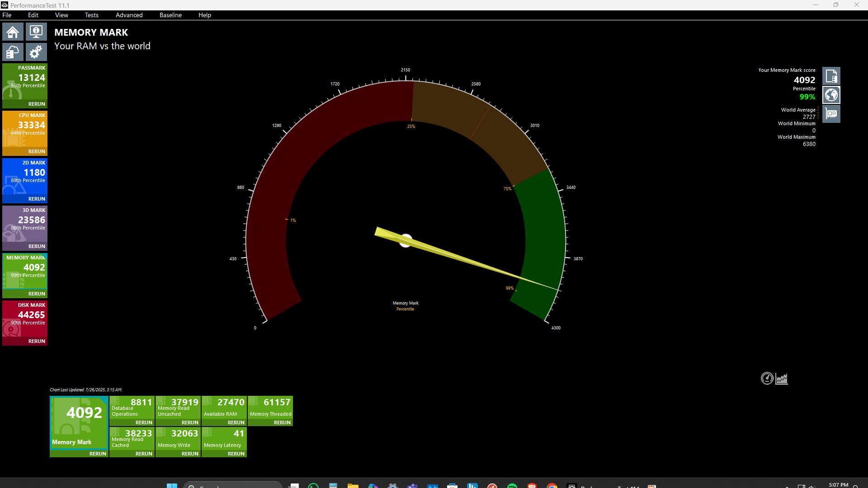Rerun the Available RAM test
The height and width of the screenshot is (488, 868).
click(x=236, y=422)
